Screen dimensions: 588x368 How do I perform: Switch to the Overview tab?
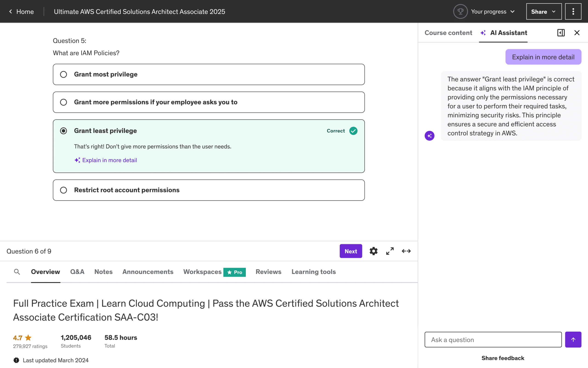(45, 272)
